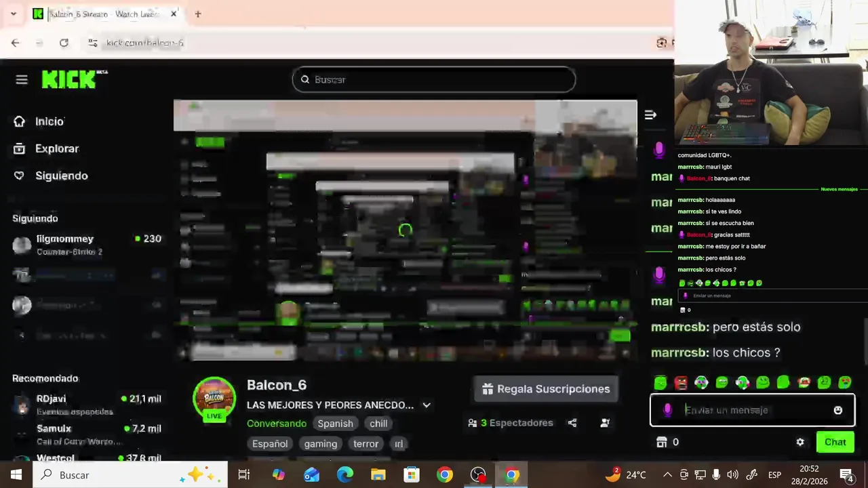
Task: Open Siguiendo heart entry in sidebar
Action: tap(51, 176)
